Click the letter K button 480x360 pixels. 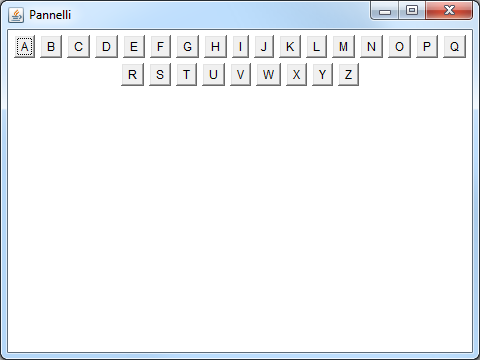pyautogui.click(x=290, y=46)
